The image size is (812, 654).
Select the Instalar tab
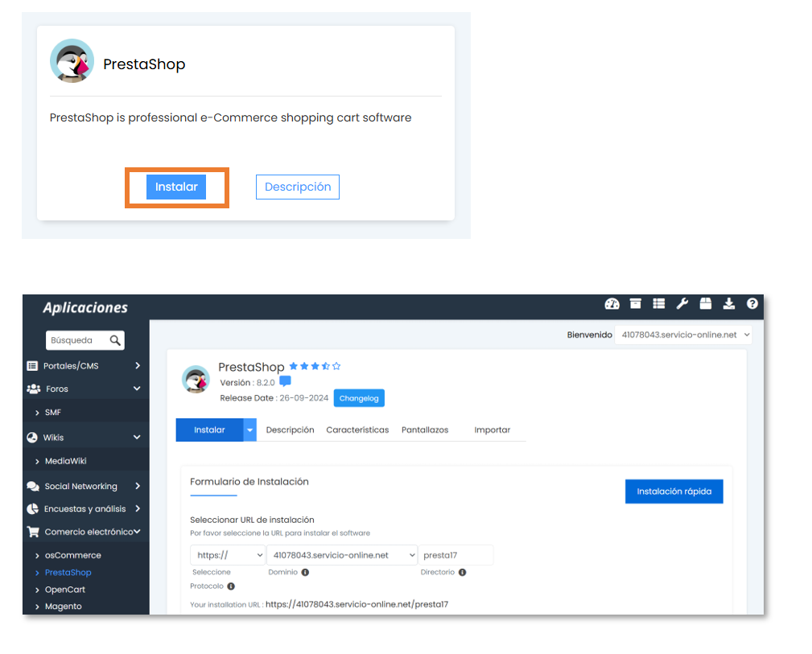[209, 430]
